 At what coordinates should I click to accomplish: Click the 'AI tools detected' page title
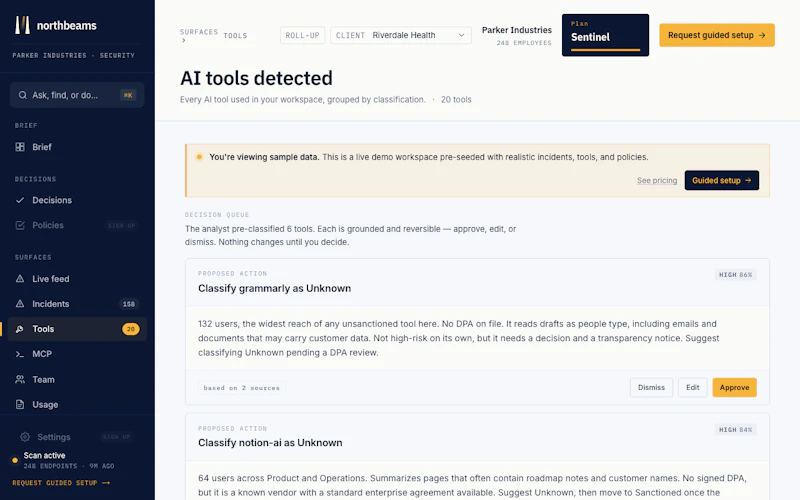click(256, 78)
